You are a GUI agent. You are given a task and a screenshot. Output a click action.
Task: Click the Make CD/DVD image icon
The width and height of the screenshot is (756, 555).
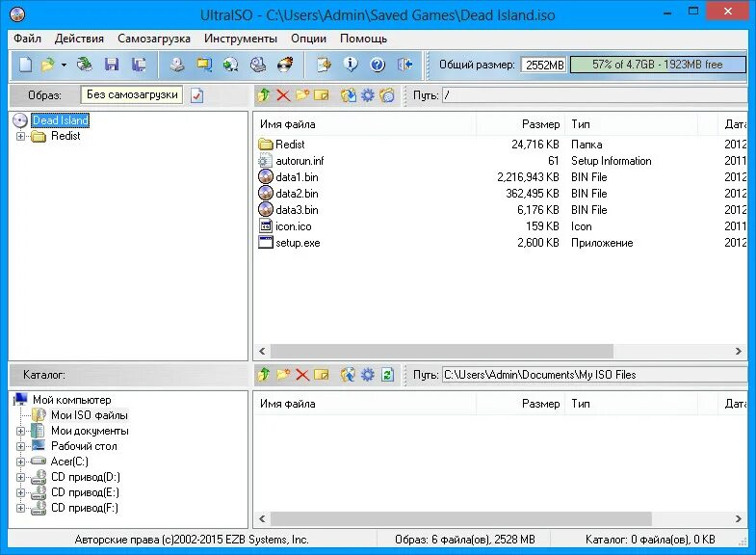(177, 65)
